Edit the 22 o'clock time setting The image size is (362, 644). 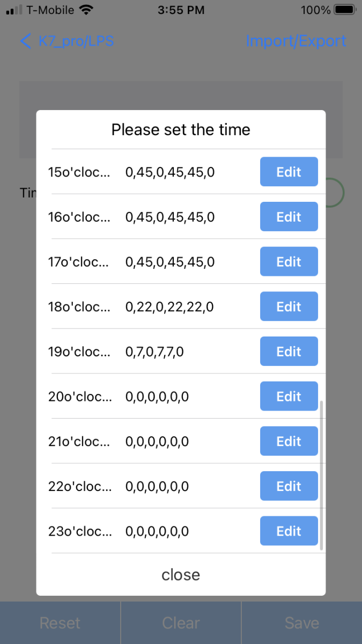(289, 486)
